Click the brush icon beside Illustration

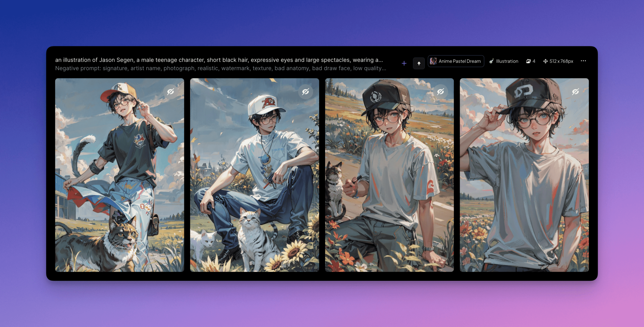491,61
